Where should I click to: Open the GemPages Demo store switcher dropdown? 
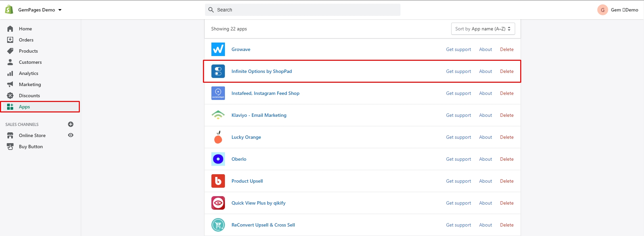pos(40,10)
